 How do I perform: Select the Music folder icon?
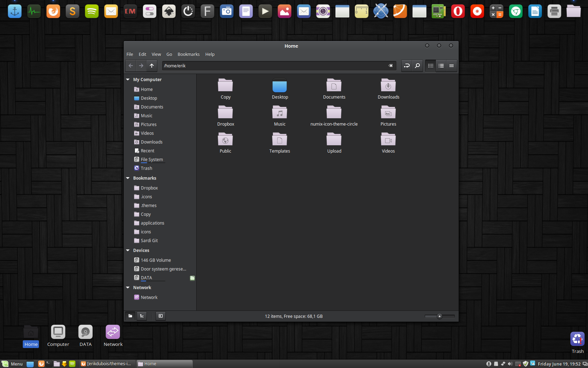click(280, 112)
